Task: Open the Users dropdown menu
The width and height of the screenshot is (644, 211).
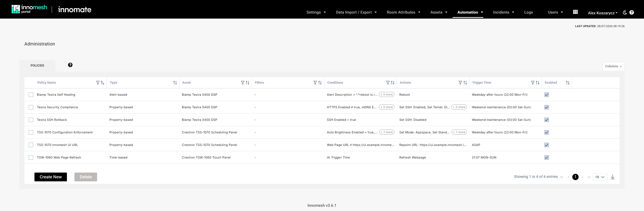Action: pyautogui.click(x=555, y=12)
